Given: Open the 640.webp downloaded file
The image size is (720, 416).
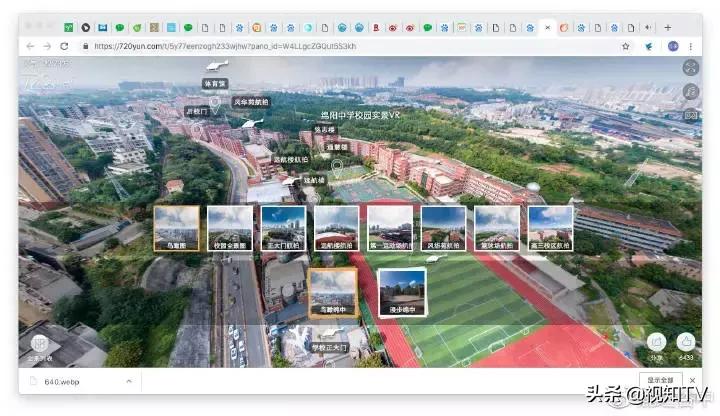Looking at the screenshot, I should pos(60,380).
